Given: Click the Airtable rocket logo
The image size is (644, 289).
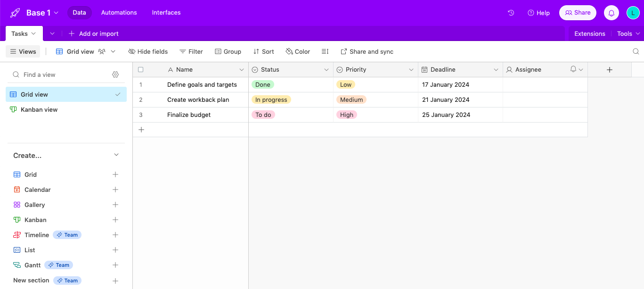Looking at the screenshot, I should [14, 12].
